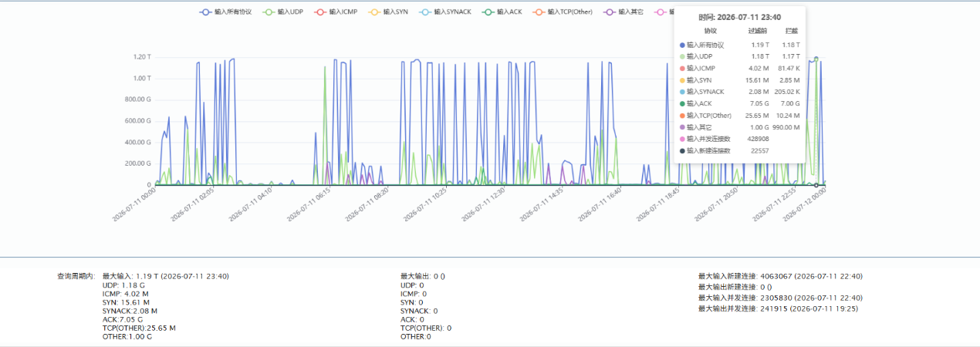This screenshot has height=347, width=980.
Task: Click the green circle marker for 输入UDP
Action: coord(269,12)
